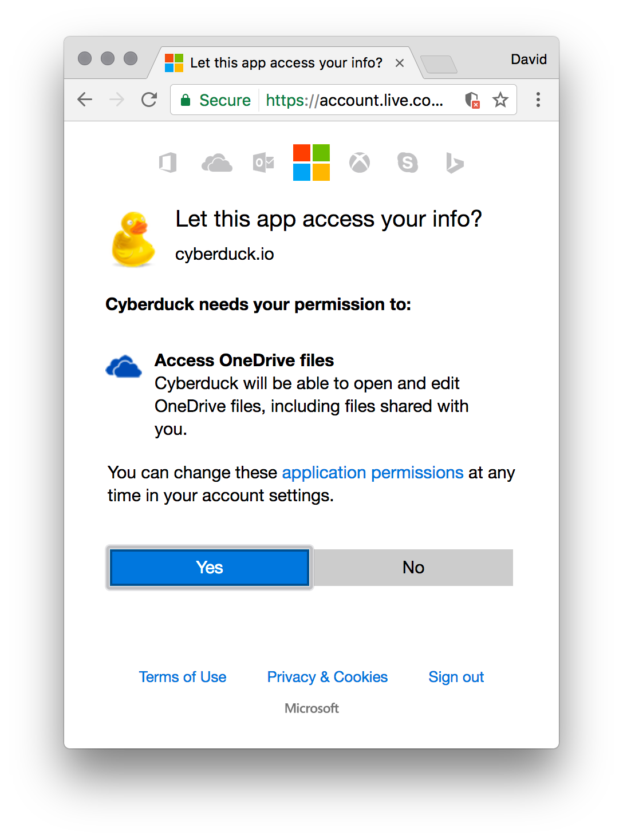
Task: Click the address bar URL field
Action: 354,100
